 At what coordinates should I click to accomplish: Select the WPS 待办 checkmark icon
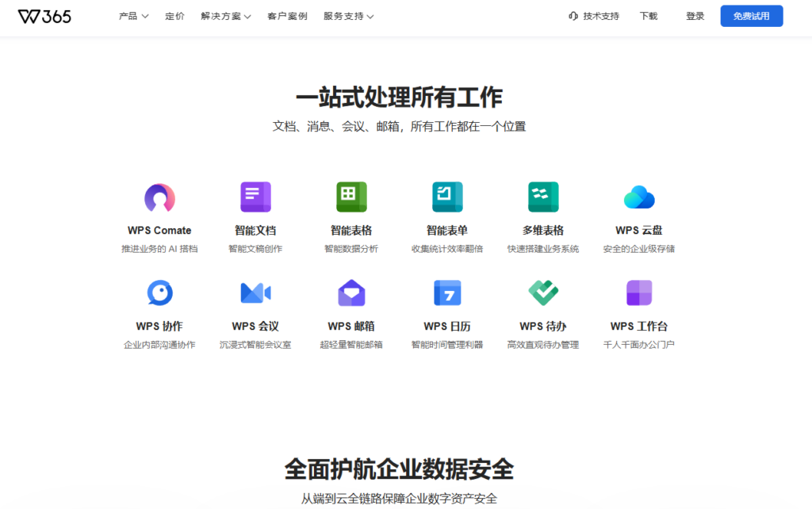542,293
